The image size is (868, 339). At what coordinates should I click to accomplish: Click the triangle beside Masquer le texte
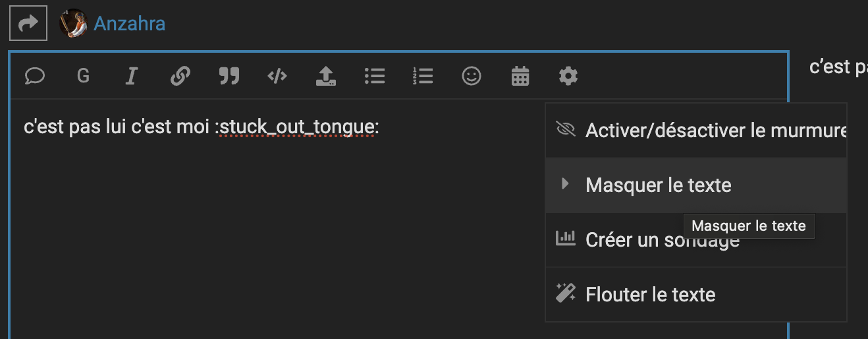(x=564, y=184)
